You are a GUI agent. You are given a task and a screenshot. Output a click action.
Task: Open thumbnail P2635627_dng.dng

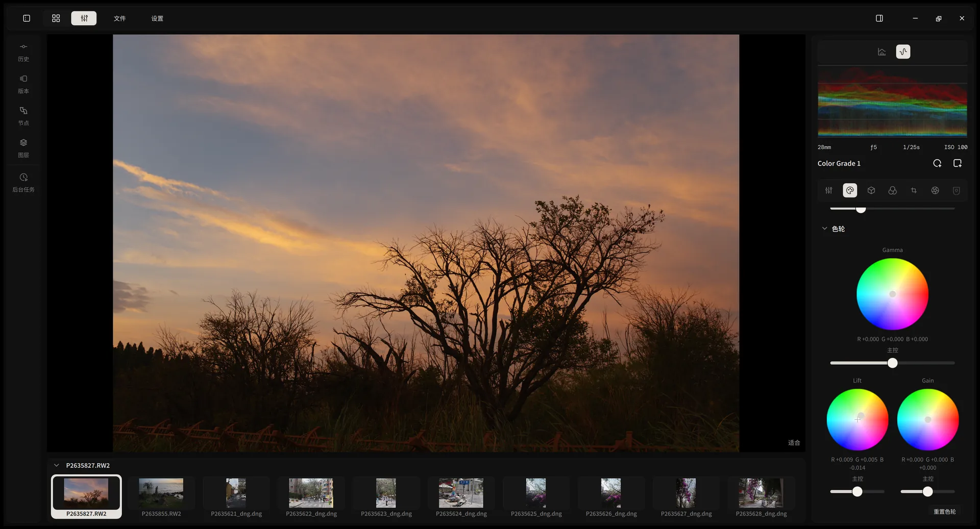[686, 496]
